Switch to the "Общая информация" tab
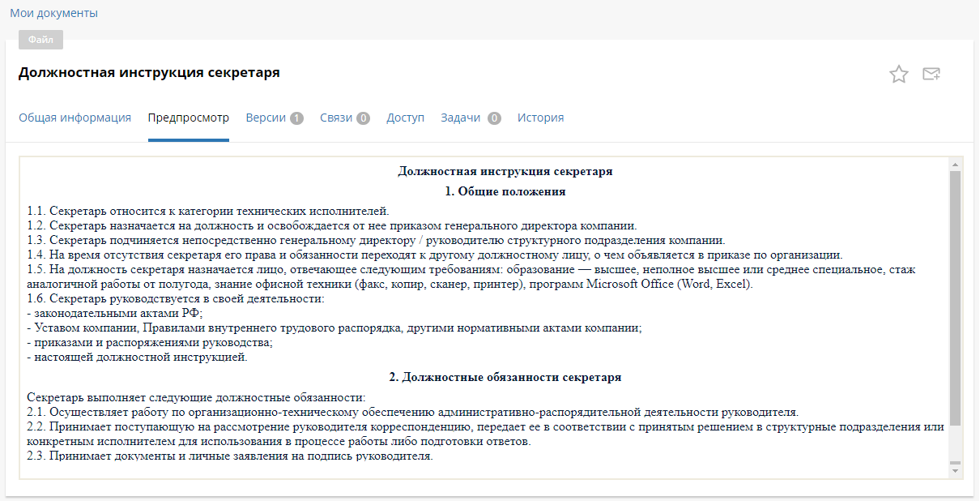 tap(75, 117)
